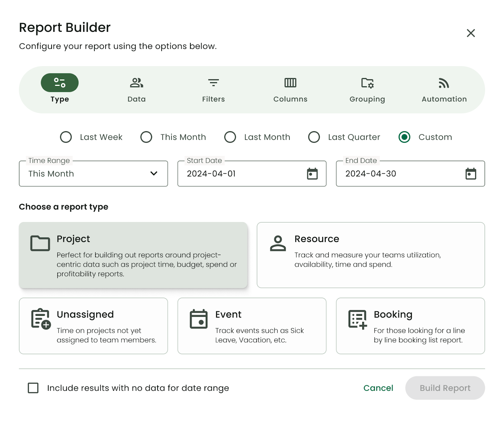Choose the Last Quarter radio option

point(314,137)
